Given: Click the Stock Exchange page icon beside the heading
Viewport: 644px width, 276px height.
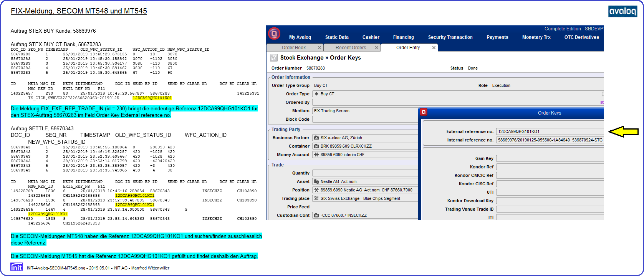Looking at the screenshot, I should 274,58.
